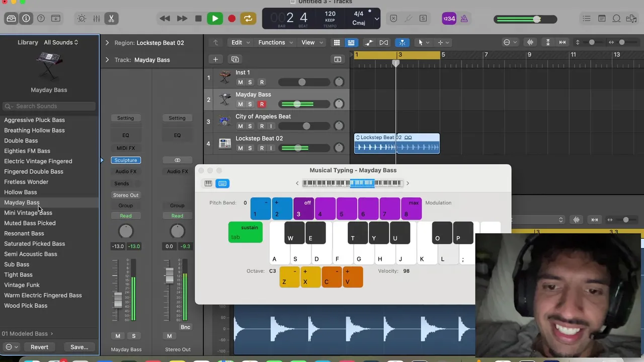
Task: Adjust the master volume slider
Action: [526, 19]
